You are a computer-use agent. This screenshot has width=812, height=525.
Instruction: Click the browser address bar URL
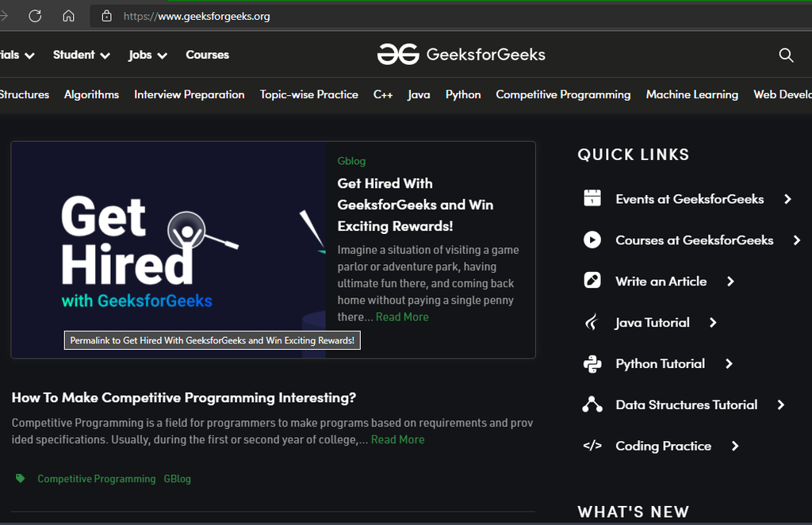click(x=197, y=16)
